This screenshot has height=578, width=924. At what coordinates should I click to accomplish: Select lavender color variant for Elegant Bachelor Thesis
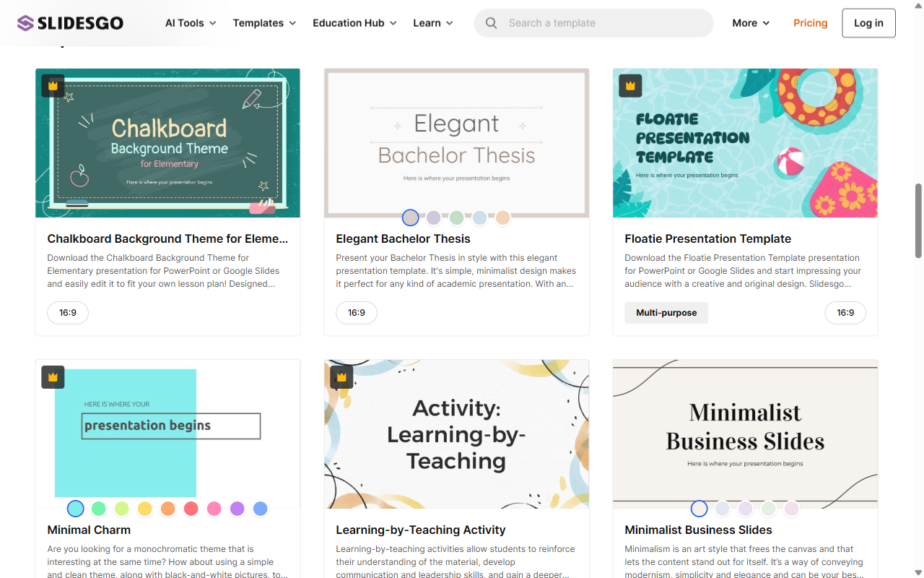[x=433, y=217]
